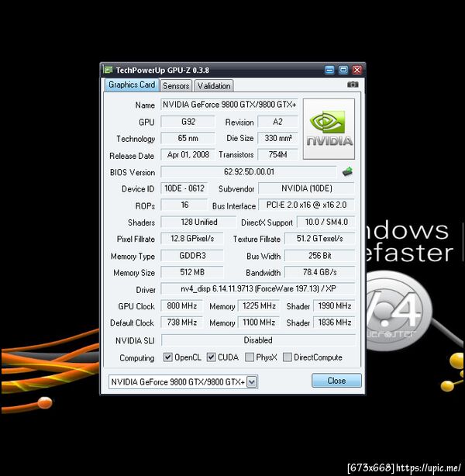Switch to the Graphics Card tab

(132, 85)
